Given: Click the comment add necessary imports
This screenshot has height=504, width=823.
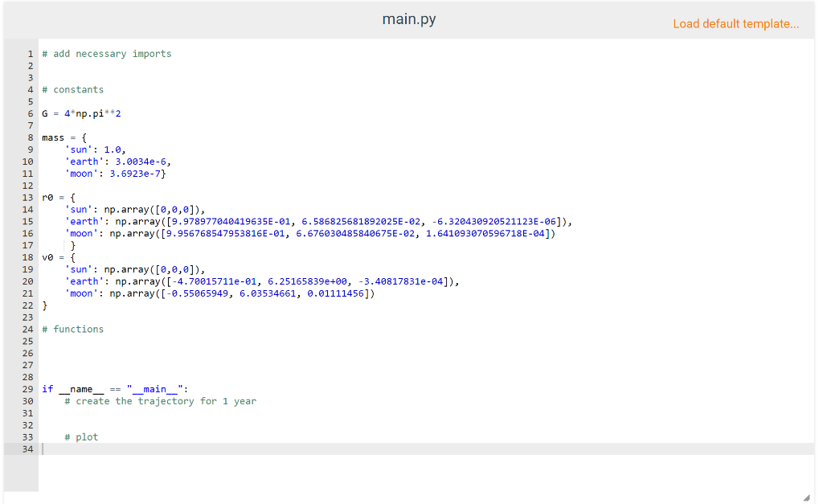Looking at the screenshot, I should [107, 53].
